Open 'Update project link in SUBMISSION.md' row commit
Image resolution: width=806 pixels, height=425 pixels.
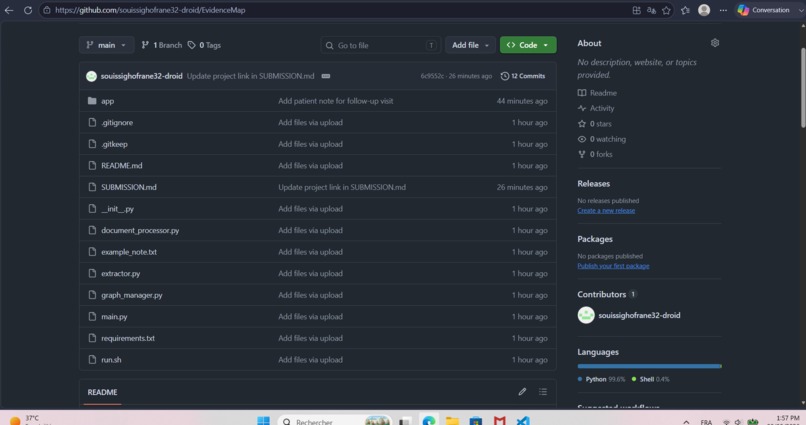pos(342,188)
